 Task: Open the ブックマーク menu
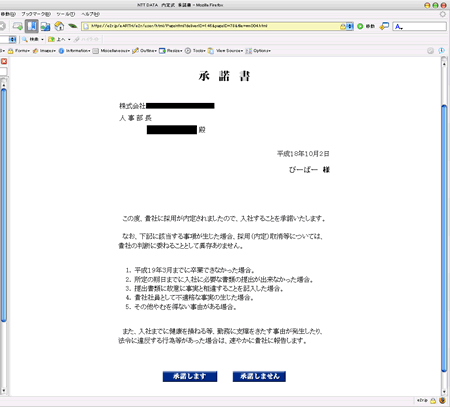click(36, 14)
